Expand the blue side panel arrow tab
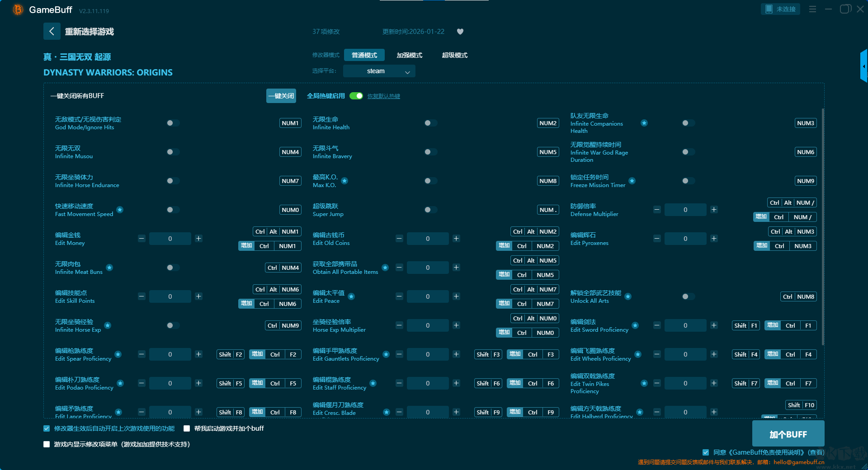868x470 pixels. point(864,66)
